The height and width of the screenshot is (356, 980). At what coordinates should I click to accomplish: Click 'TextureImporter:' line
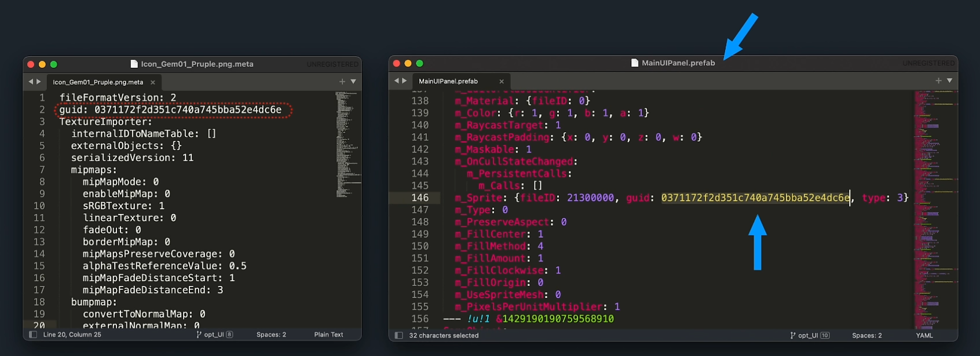(x=105, y=122)
